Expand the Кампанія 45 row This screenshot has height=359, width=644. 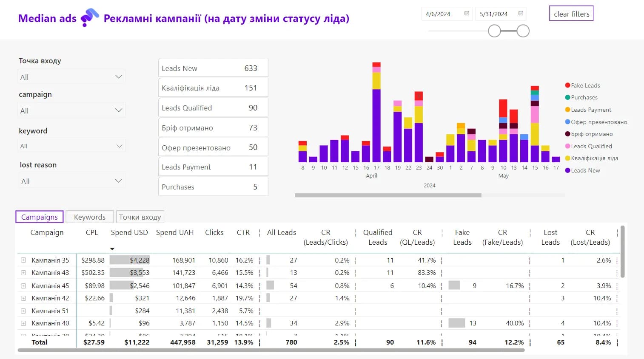[23, 286]
